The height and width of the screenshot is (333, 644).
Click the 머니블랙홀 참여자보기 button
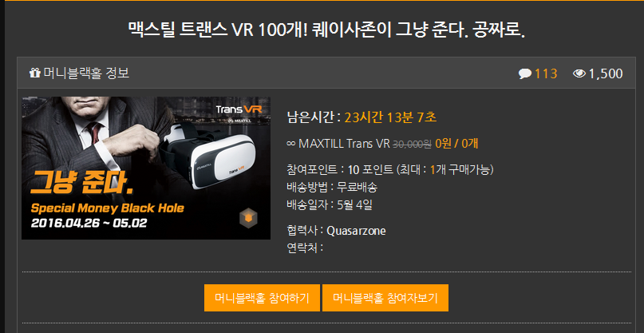(x=385, y=298)
